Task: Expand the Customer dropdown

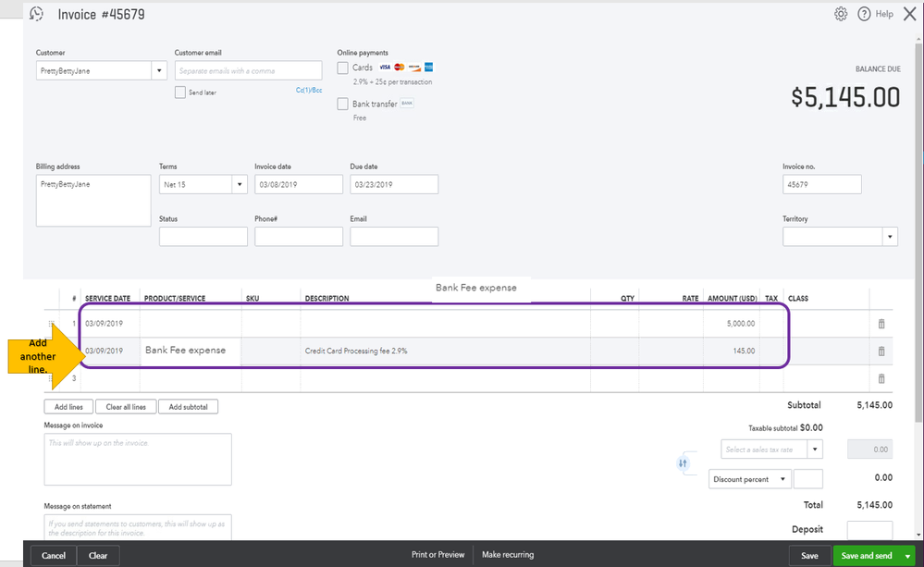Action: [x=158, y=70]
